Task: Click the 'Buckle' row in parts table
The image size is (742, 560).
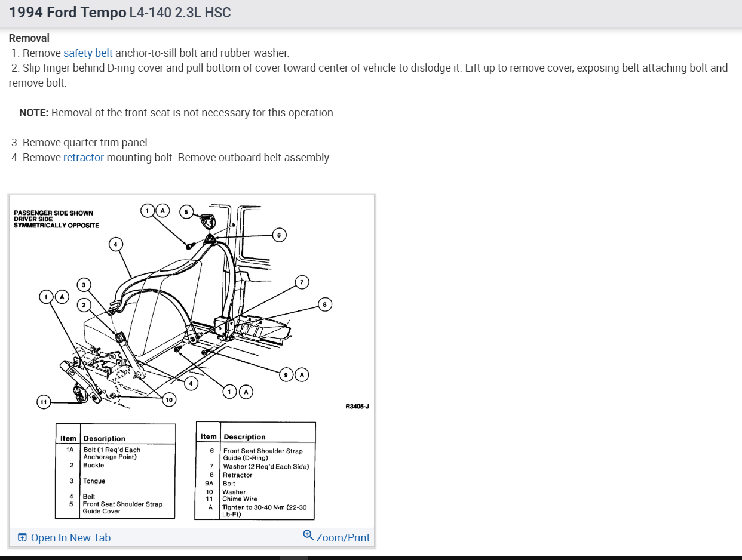Action: (x=94, y=466)
